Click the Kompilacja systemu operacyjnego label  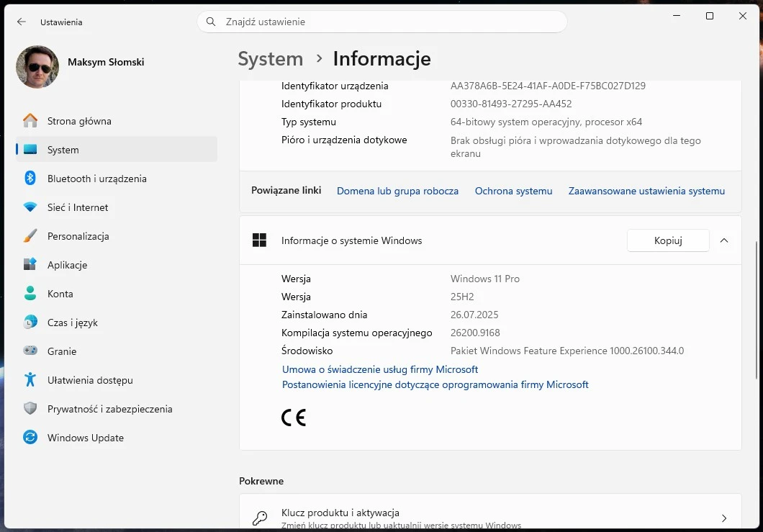(357, 333)
